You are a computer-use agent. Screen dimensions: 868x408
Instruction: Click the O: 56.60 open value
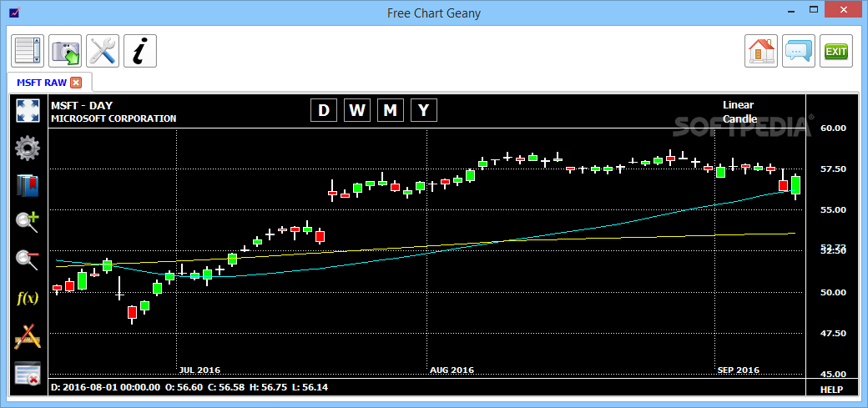[184, 387]
